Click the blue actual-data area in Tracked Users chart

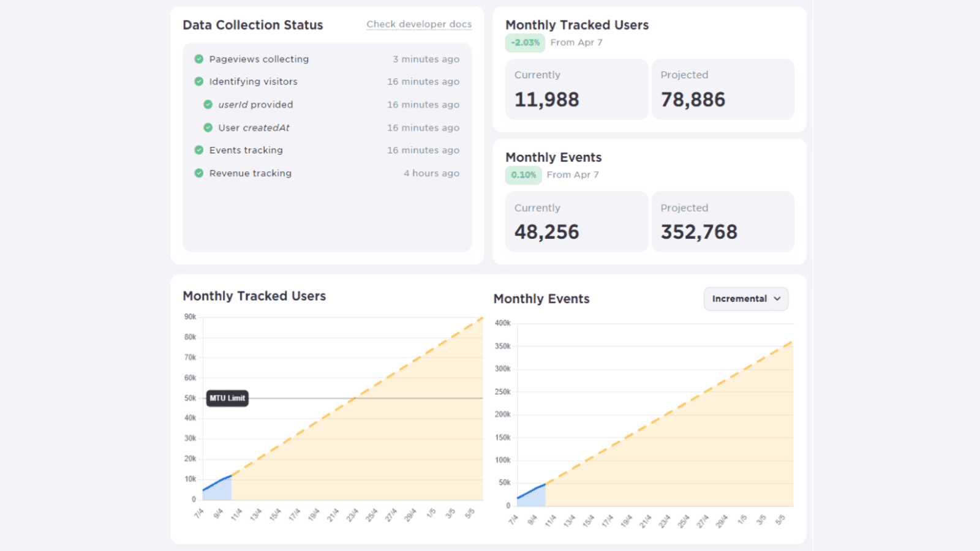tap(221, 491)
